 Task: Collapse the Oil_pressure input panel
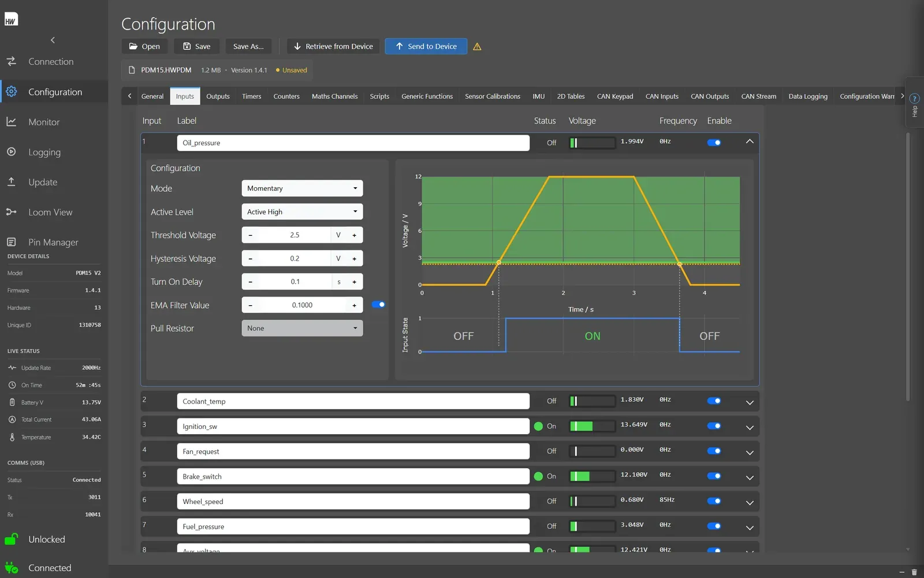click(750, 142)
